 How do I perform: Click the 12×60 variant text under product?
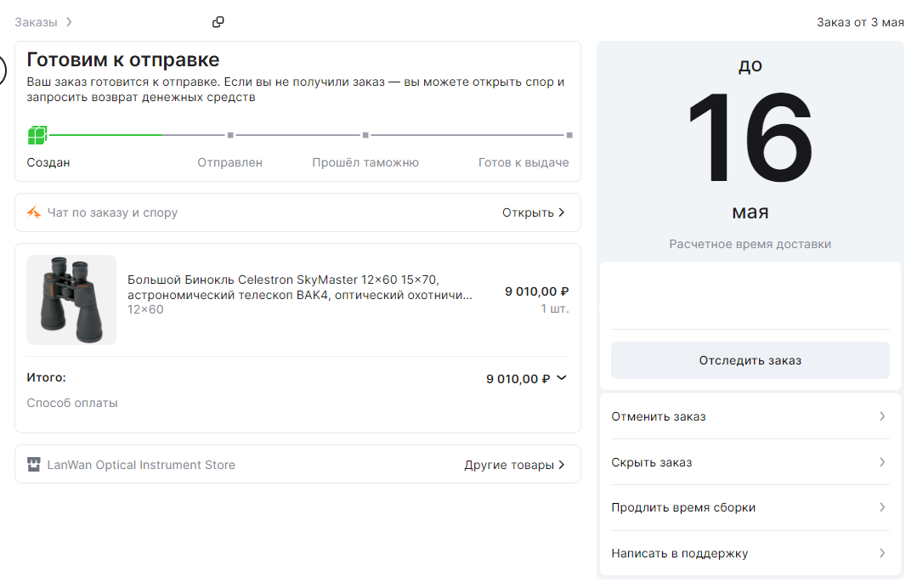pyautogui.click(x=145, y=310)
